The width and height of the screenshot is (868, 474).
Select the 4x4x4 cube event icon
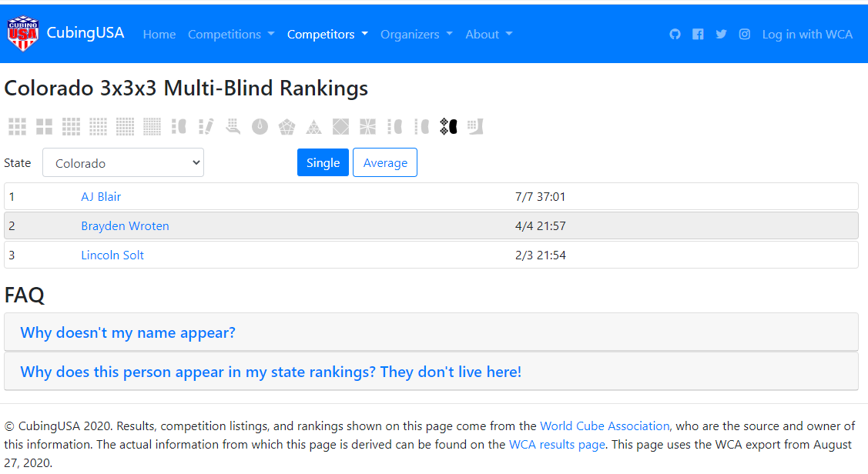71,127
